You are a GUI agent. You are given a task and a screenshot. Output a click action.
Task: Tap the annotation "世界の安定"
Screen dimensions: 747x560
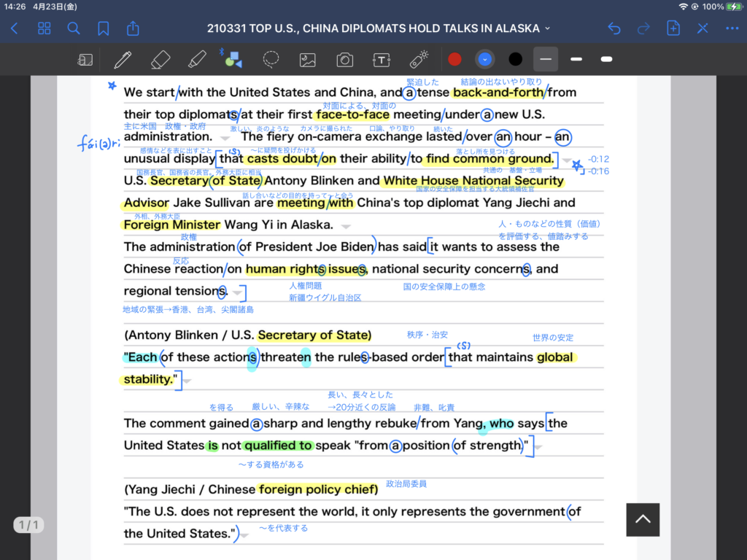553,338
